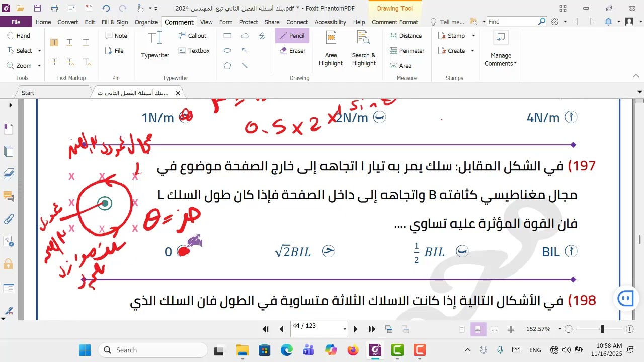Switch to the Home ribbon tab
644x362 pixels.
pyautogui.click(x=43, y=22)
